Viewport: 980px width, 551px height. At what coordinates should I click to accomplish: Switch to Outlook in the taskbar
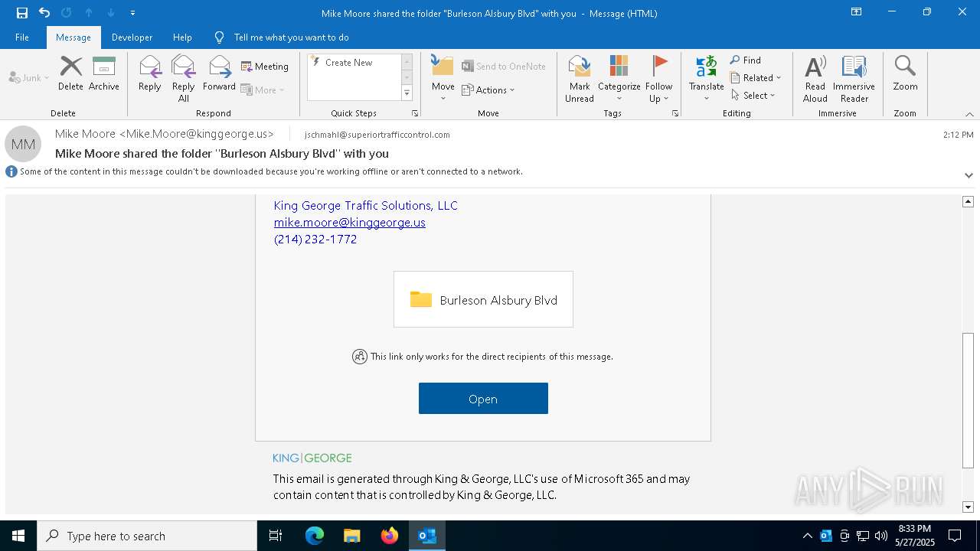coord(427,536)
